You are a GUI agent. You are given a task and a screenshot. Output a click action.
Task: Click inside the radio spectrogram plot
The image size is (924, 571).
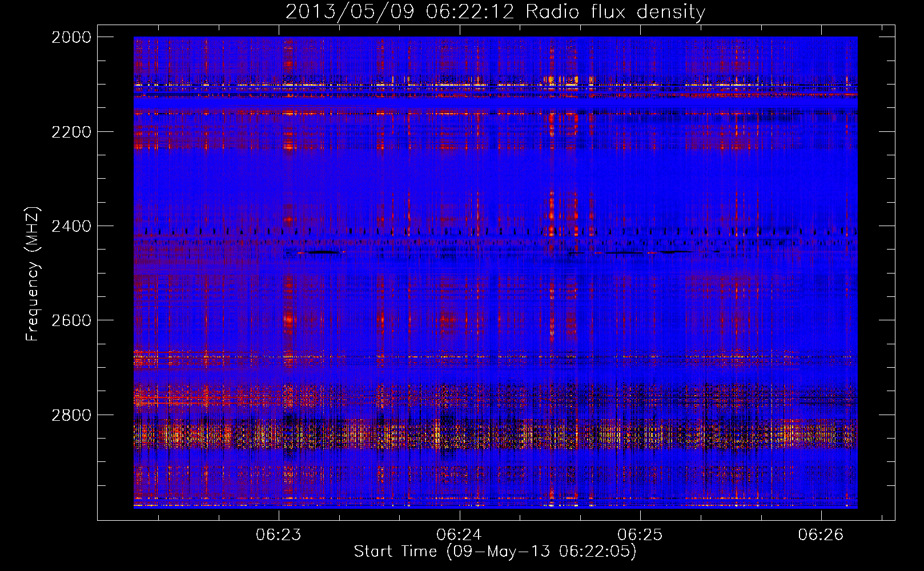tap(496, 272)
